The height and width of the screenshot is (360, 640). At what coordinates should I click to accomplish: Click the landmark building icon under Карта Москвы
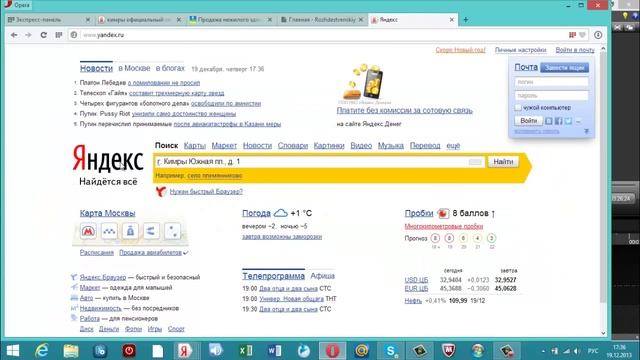(x=130, y=231)
